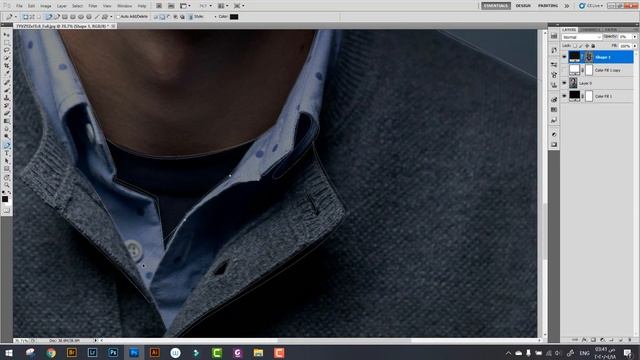Click the shape Color swatch in options bar
This screenshot has width=640, height=360.
(234, 17)
